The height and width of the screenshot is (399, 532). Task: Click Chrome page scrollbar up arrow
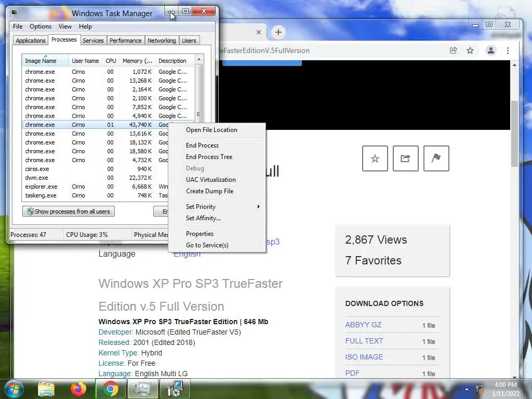[x=515, y=65]
